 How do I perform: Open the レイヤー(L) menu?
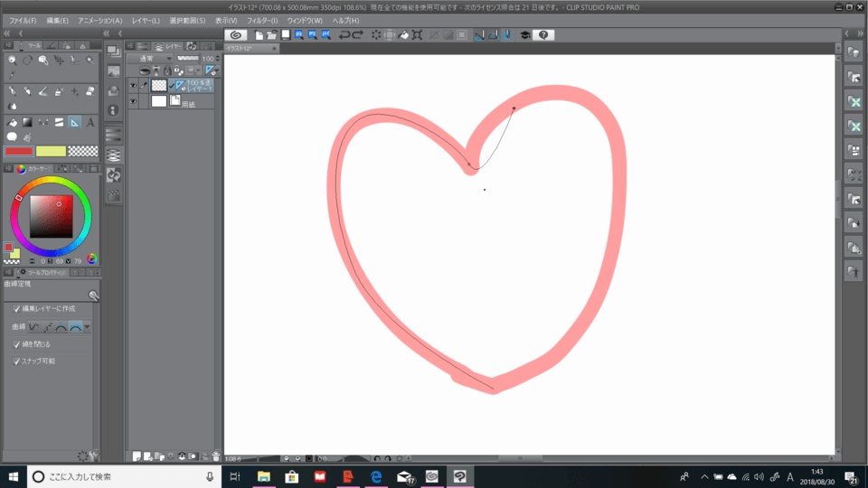[x=144, y=20]
